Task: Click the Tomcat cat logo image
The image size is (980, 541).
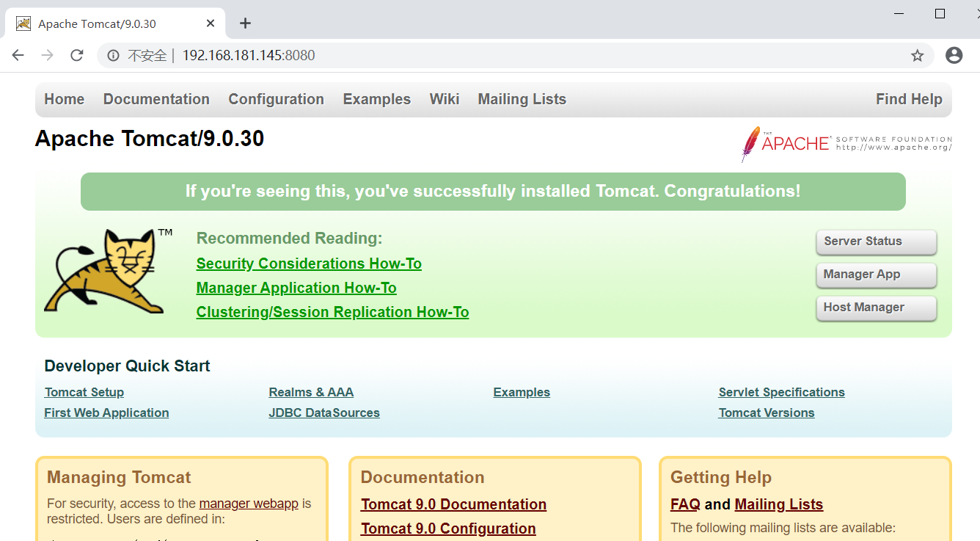Action: pos(109,271)
